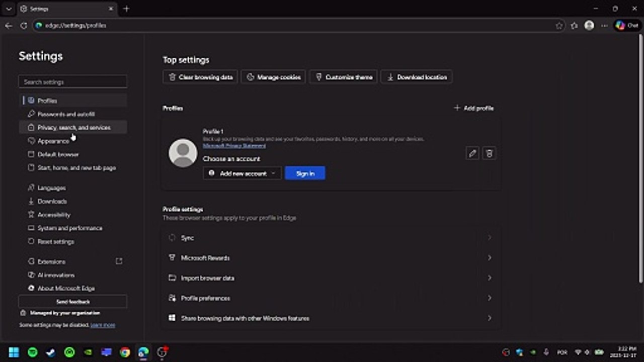The image size is (644, 362).
Task: Click Download location button
Action: 416,77
